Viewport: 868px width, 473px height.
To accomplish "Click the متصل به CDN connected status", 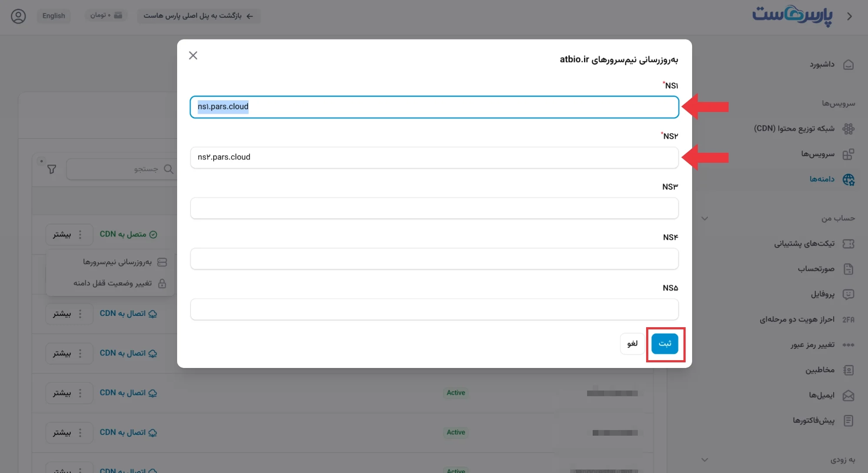I will [129, 234].
